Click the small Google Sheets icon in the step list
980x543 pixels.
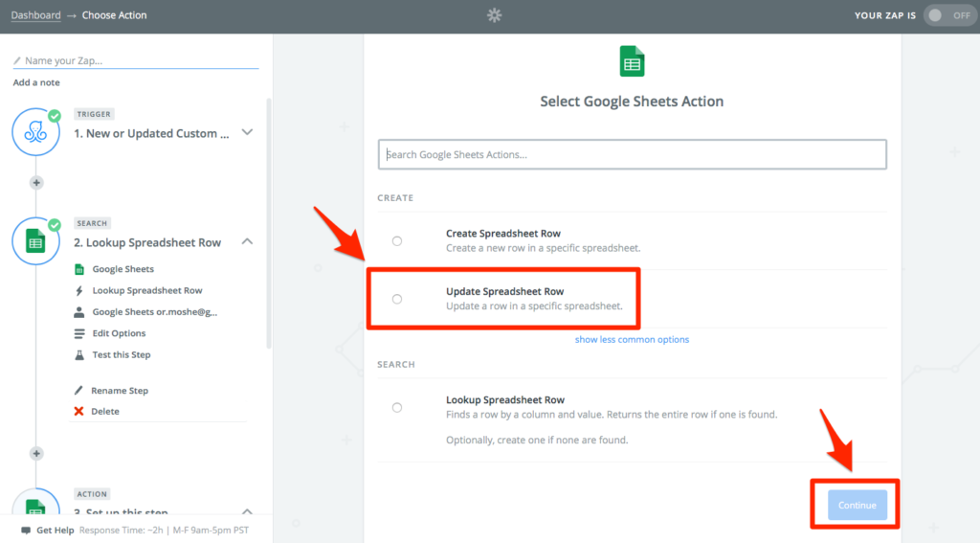click(79, 269)
